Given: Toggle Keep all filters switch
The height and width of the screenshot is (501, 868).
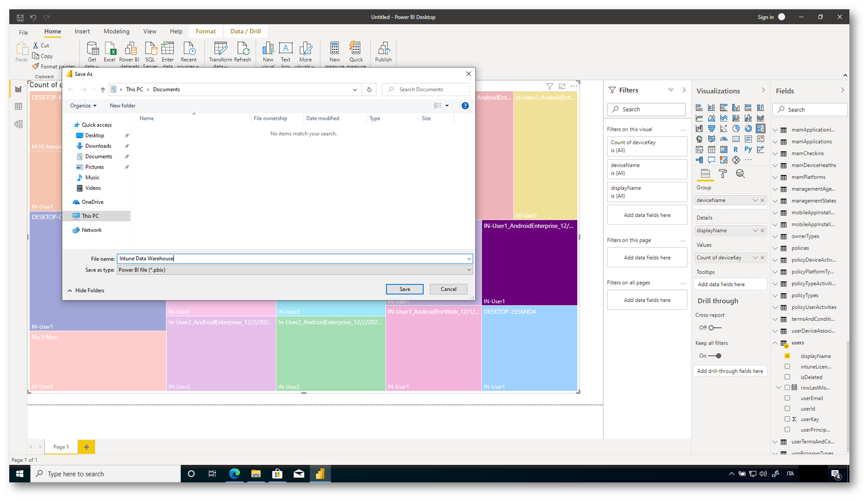Looking at the screenshot, I should pos(715,356).
